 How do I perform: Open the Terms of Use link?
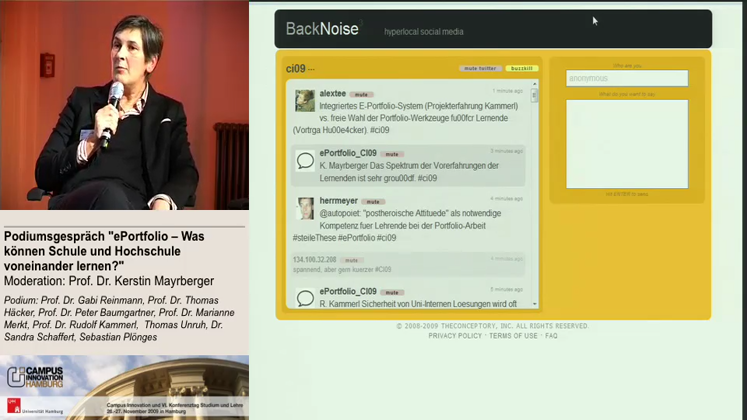[513, 336]
